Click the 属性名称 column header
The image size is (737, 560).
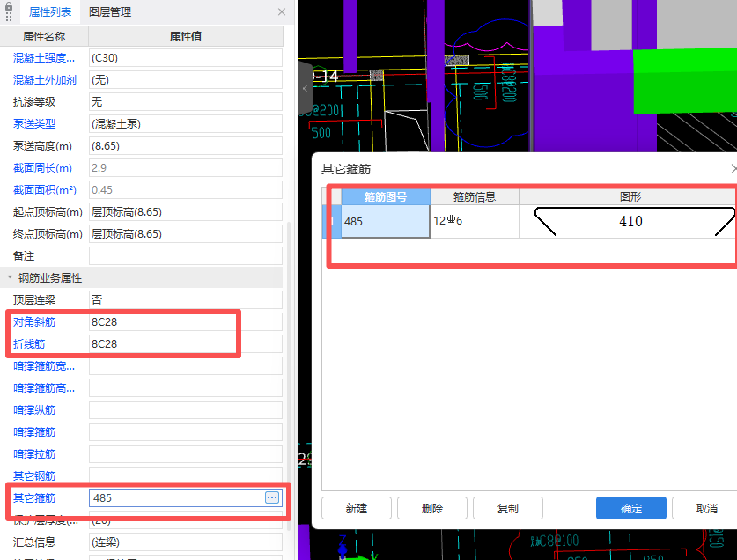(x=44, y=37)
